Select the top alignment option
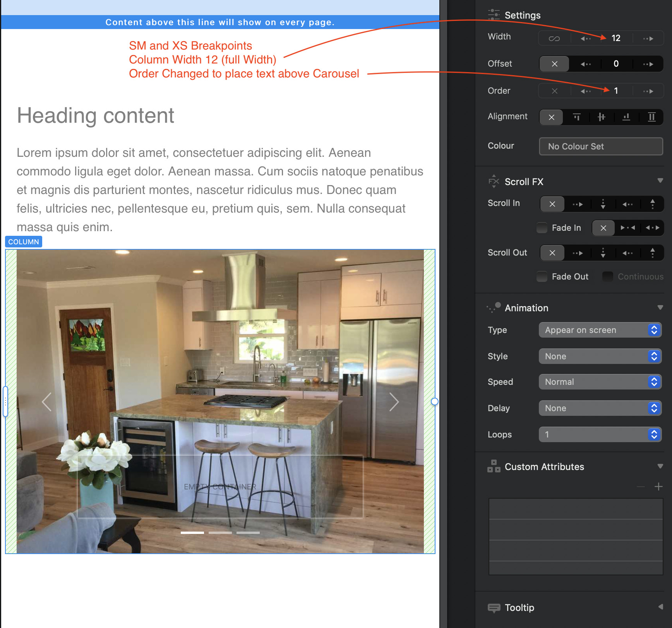This screenshot has height=628, width=672. click(x=576, y=117)
